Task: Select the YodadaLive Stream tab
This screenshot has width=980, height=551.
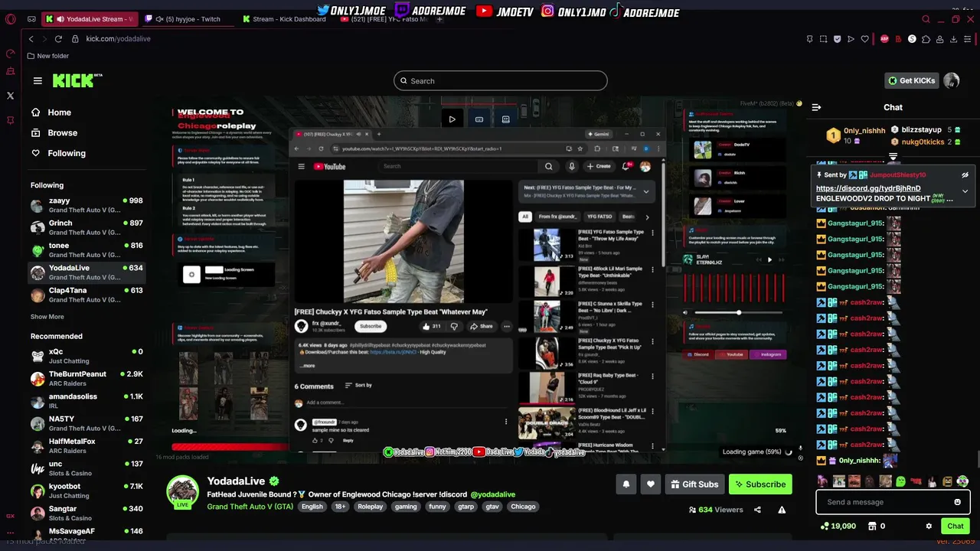Action: click(x=89, y=19)
